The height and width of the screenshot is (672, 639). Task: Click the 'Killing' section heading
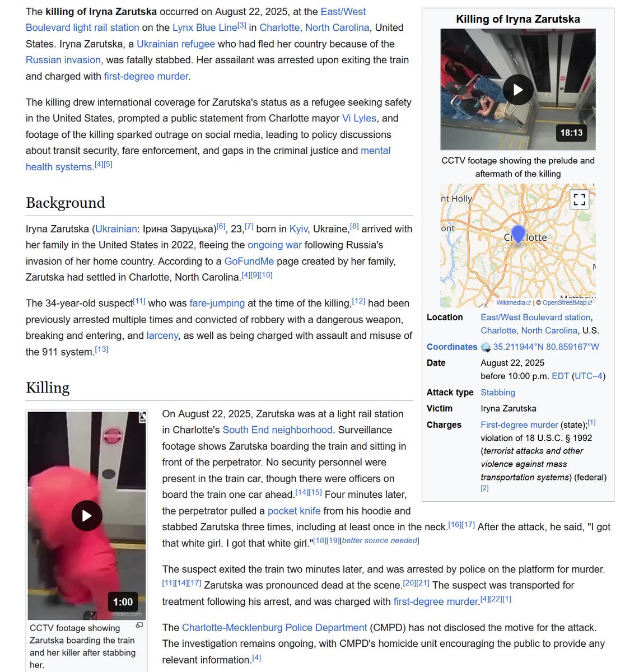[48, 388]
